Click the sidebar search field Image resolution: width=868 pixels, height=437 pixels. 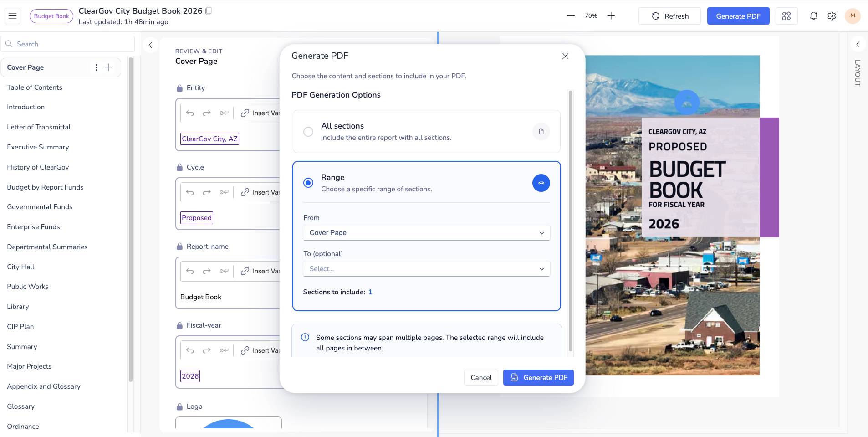tap(67, 44)
